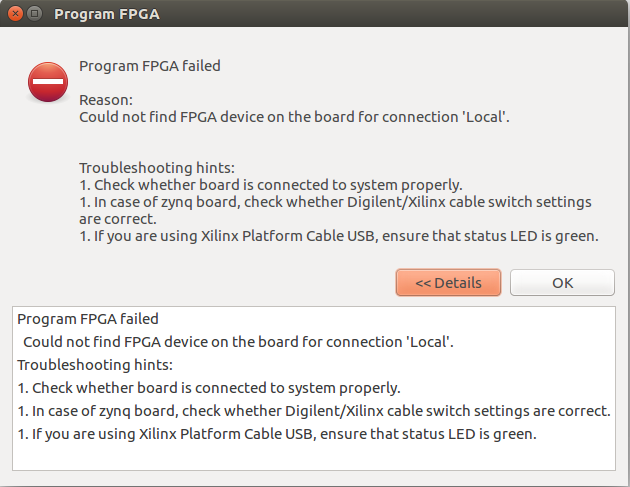Close the Program FPGA dialog window
This screenshot has height=487, width=630.
pyautogui.click(x=15, y=14)
